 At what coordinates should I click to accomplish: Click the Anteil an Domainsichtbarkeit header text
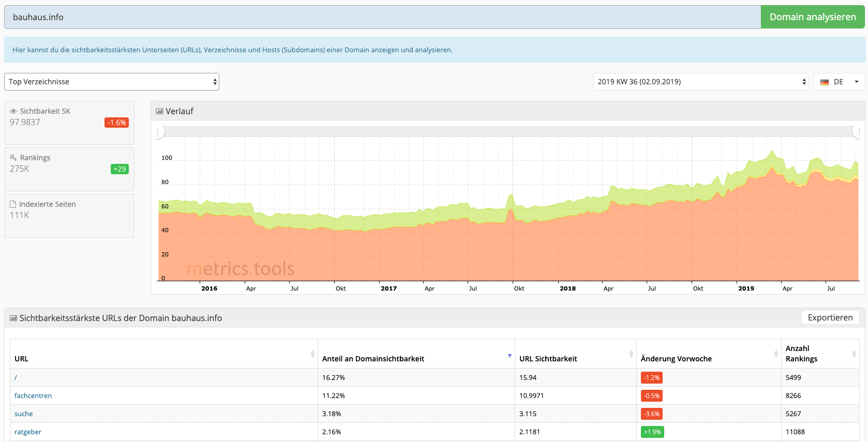(373, 359)
